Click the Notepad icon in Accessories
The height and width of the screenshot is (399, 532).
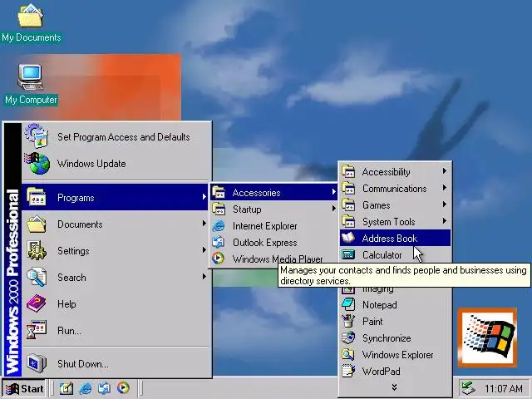pos(348,304)
